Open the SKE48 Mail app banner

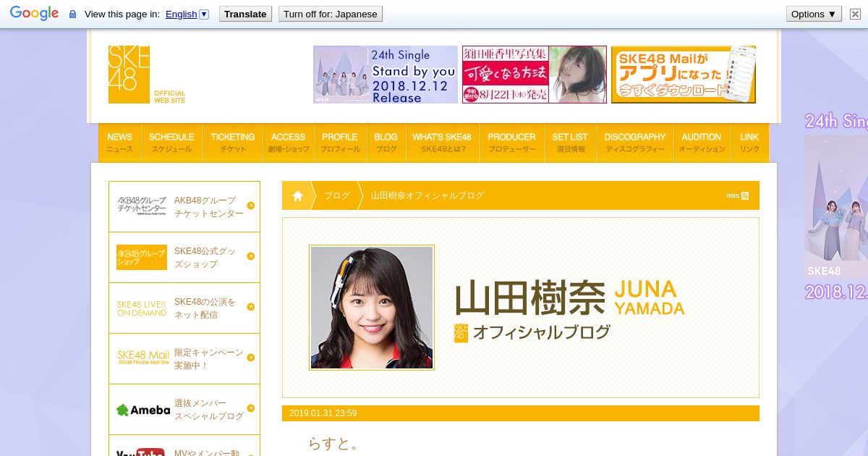coord(684,75)
